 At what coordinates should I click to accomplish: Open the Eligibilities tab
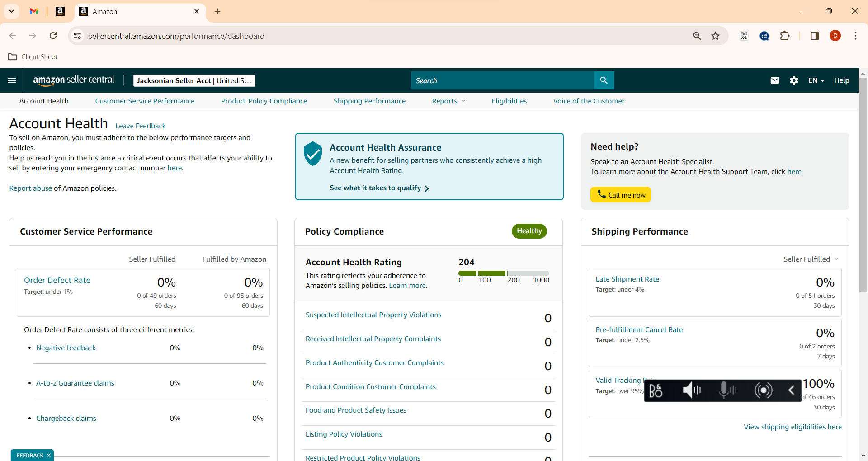click(x=509, y=101)
